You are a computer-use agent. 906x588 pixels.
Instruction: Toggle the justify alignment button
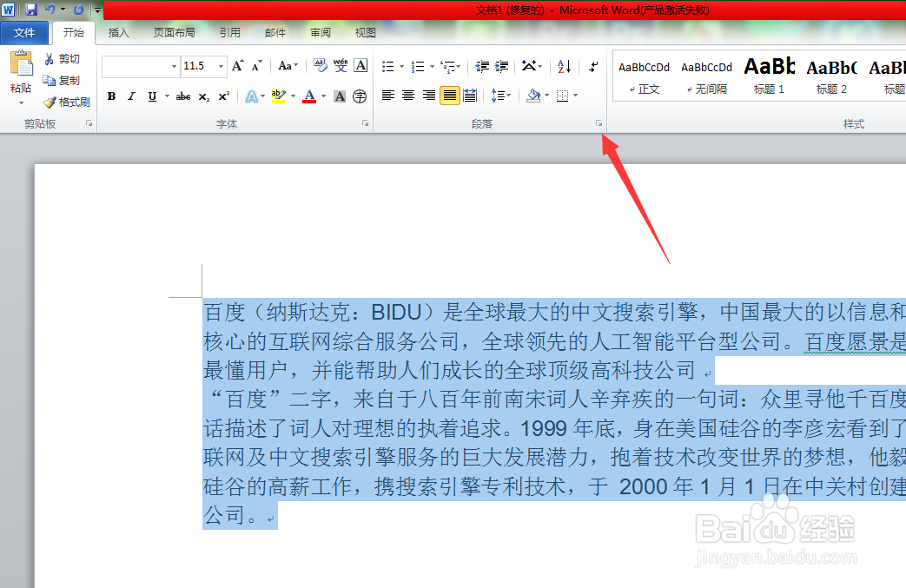click(x=450, y=96)
